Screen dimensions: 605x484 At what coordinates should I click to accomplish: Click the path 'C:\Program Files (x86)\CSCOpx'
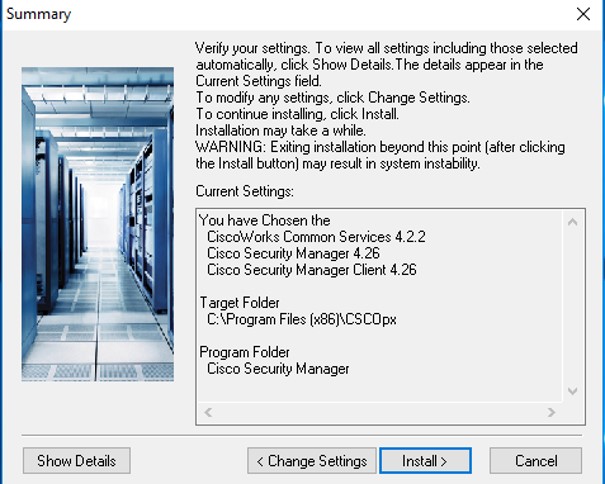[302, 320]
